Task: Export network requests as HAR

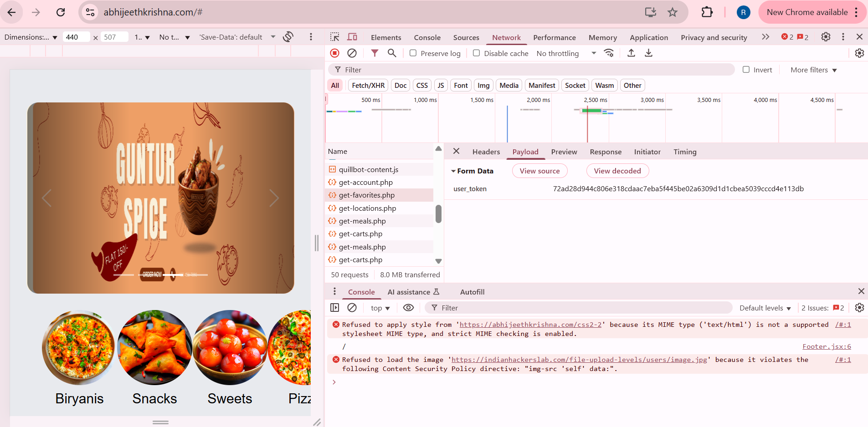Action: [648, 53]
